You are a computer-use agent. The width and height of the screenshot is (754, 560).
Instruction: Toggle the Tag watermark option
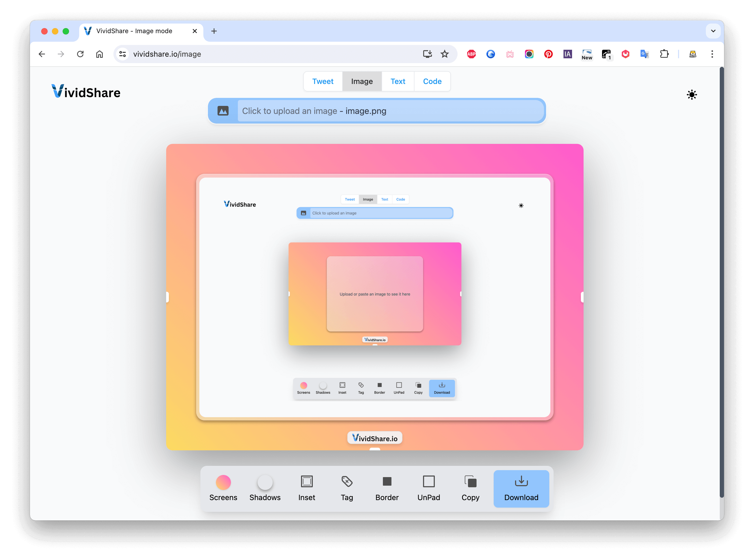point(347,488)
